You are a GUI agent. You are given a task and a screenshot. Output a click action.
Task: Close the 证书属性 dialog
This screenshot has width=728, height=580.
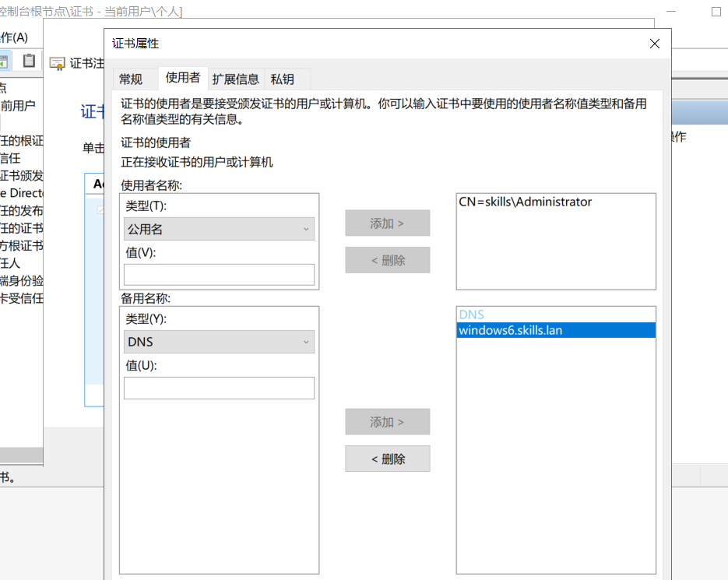tap(655, 44)
